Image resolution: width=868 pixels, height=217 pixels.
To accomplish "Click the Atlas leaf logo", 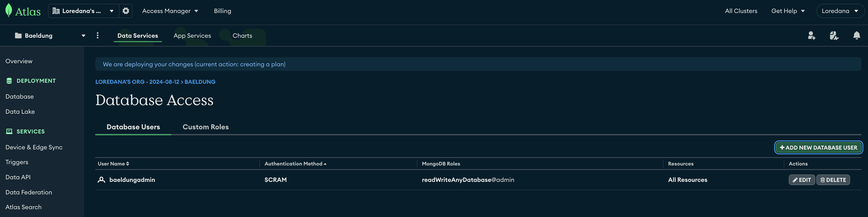I will [x=9, y=10].
